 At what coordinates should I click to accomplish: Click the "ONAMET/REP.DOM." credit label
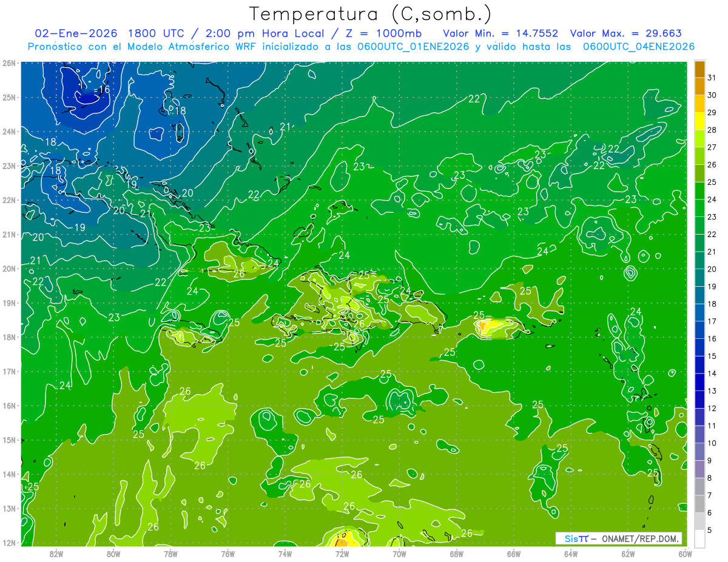(x=640, y=538)
